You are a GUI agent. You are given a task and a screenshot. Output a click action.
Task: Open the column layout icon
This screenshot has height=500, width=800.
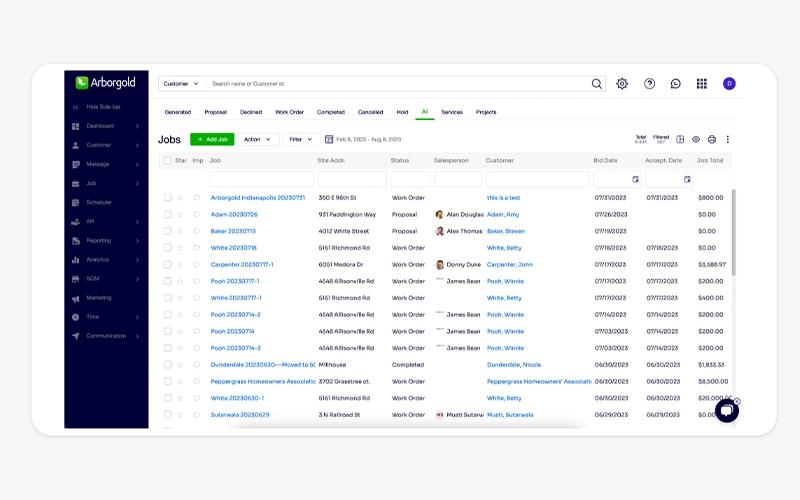pyautogui.click(x=680, y=139)
